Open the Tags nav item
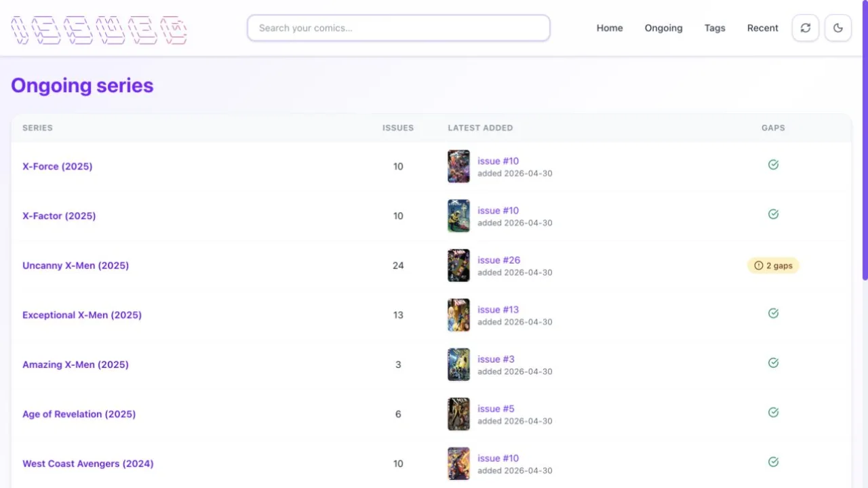Image resolution: width=868 pixels, height=488 pixels. (715, 28)
